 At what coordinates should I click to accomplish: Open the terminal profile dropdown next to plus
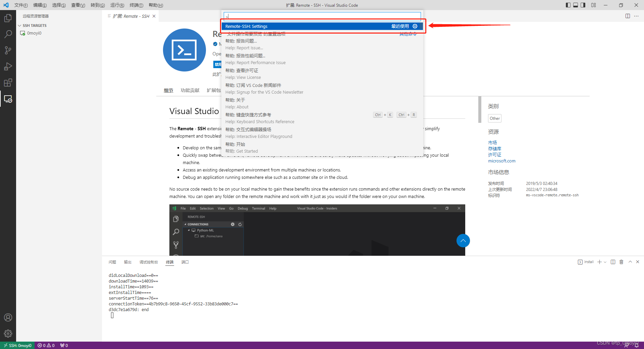coord(605,262)
